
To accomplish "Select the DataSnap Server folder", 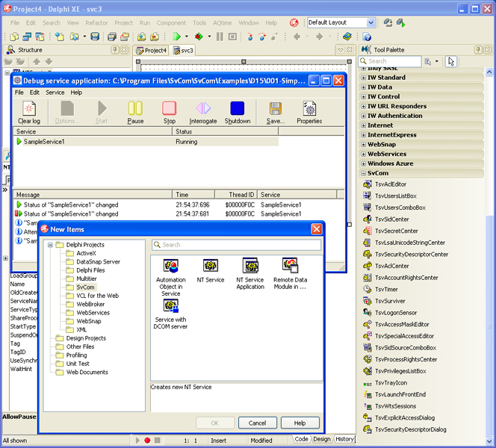I will click(93, 262).
